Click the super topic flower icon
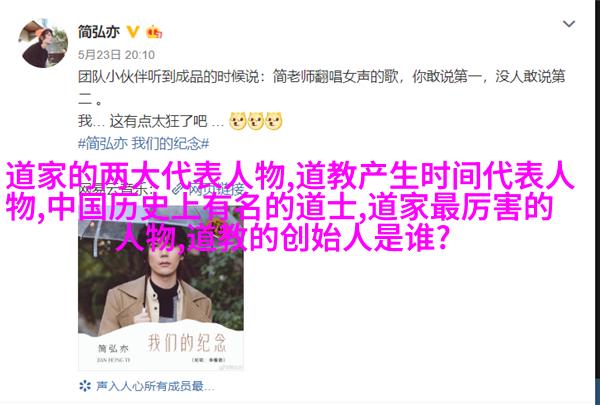Screen dimensions: 600x405 (85, 386)
